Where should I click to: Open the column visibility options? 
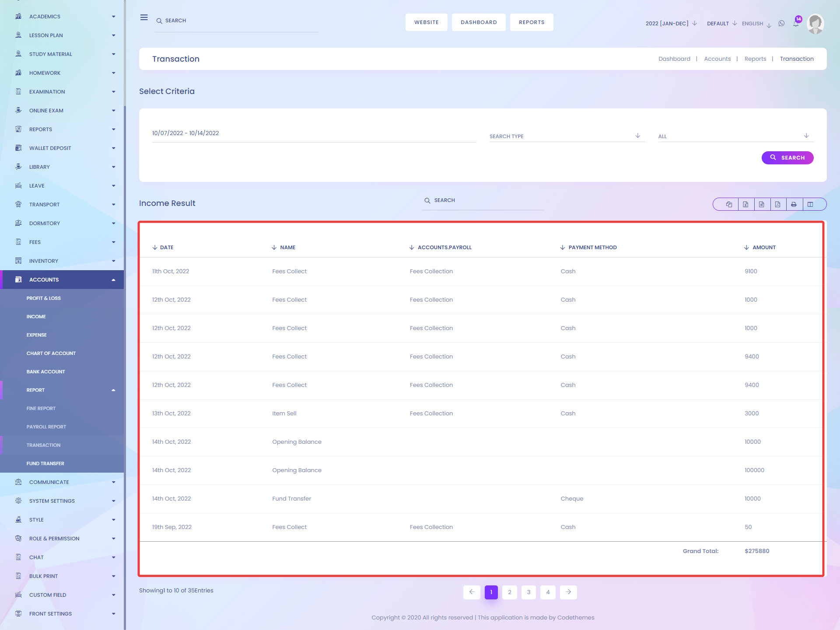coord(811,204)
